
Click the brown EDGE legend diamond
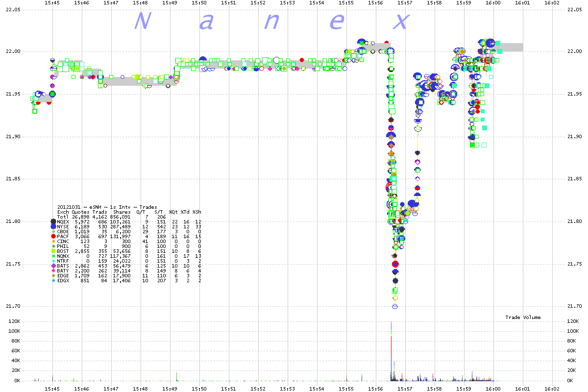click(53, 275)
